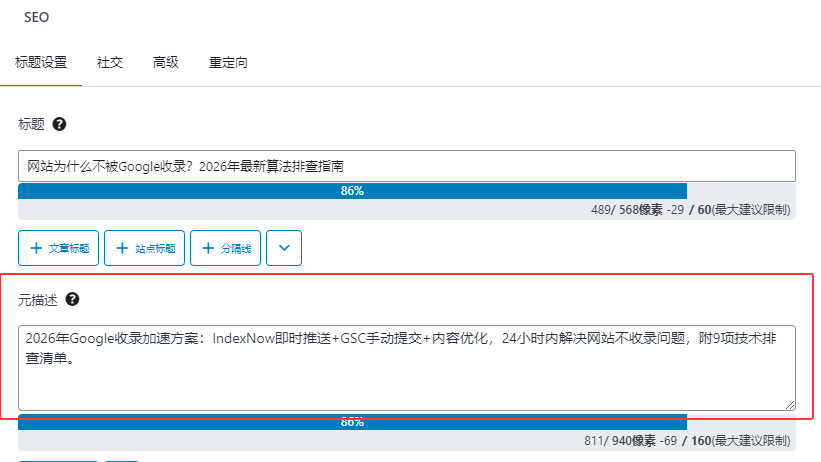
Task: Click the 元描述 field label
Action: click(x=38, y=299)
